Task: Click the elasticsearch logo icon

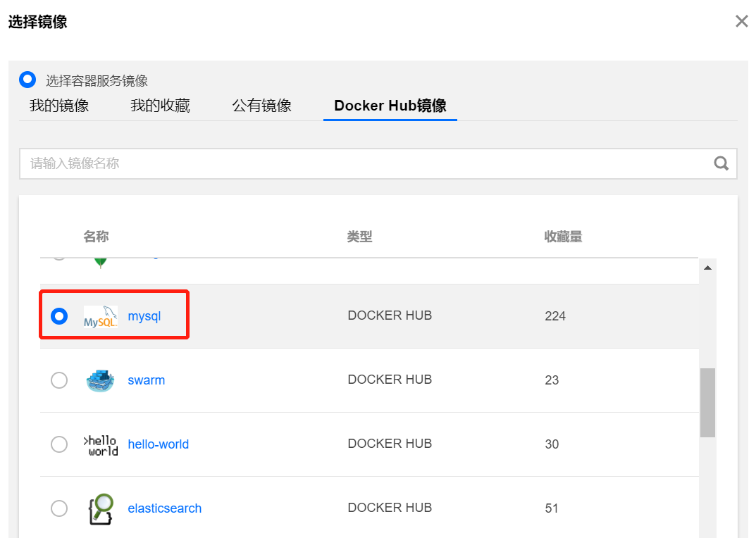Action: point(101,508)
